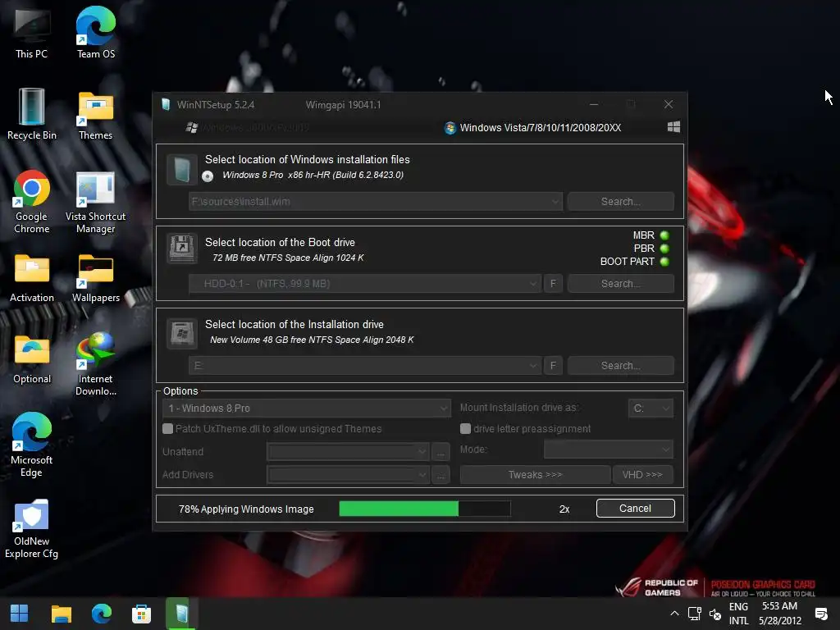This screenshot has height=630, width=840.
Task: Open the Unattend dropdown
Action: click(x=348, y=452)
